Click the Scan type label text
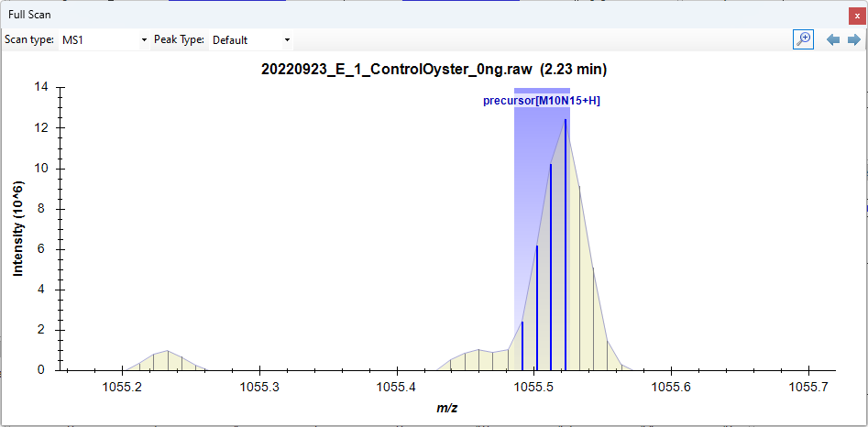The width and height of the screenshot is (868, 427). pyautogui.click(x=29, y=40)
